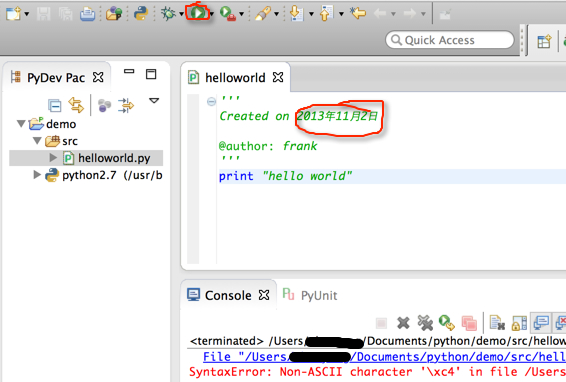Collapse the demo project node
The height and width of the screenshot is (382, 566).
pyautogui.click(x=21, y=124)
